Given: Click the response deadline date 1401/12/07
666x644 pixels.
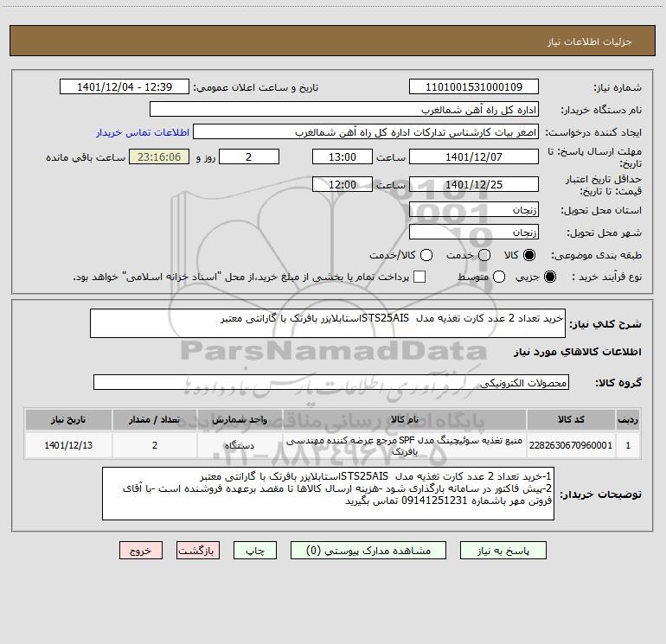Looking at the screenshot, I should [474, 156].
